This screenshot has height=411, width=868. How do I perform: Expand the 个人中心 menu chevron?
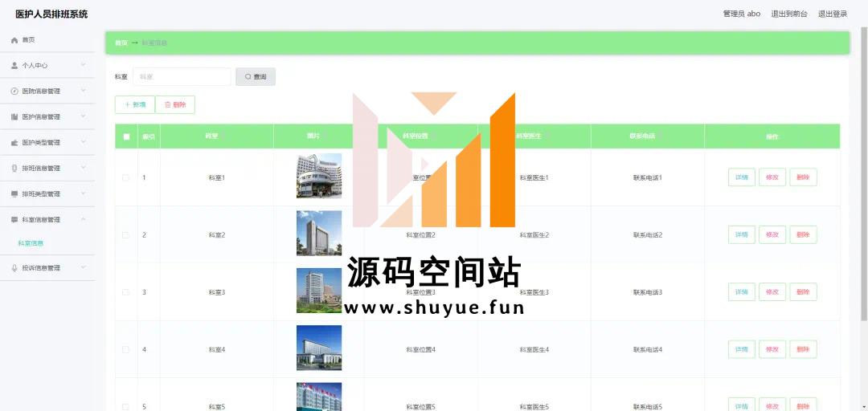pos(83,65)
